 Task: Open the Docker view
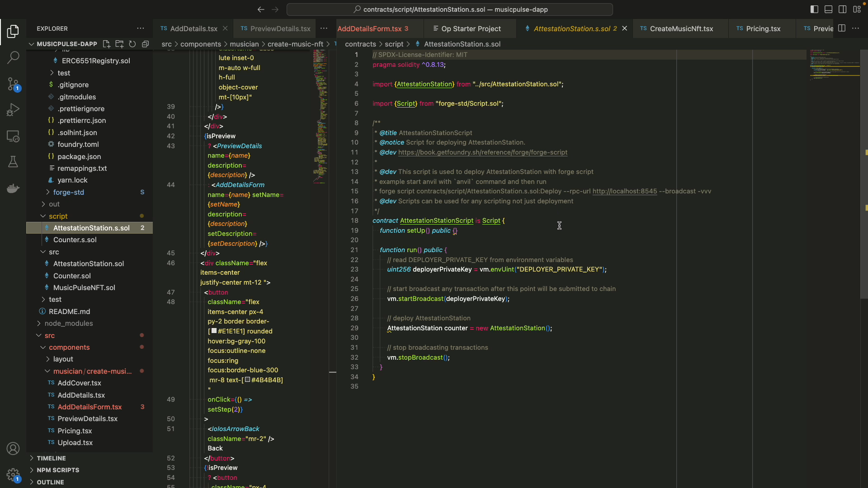13,188
